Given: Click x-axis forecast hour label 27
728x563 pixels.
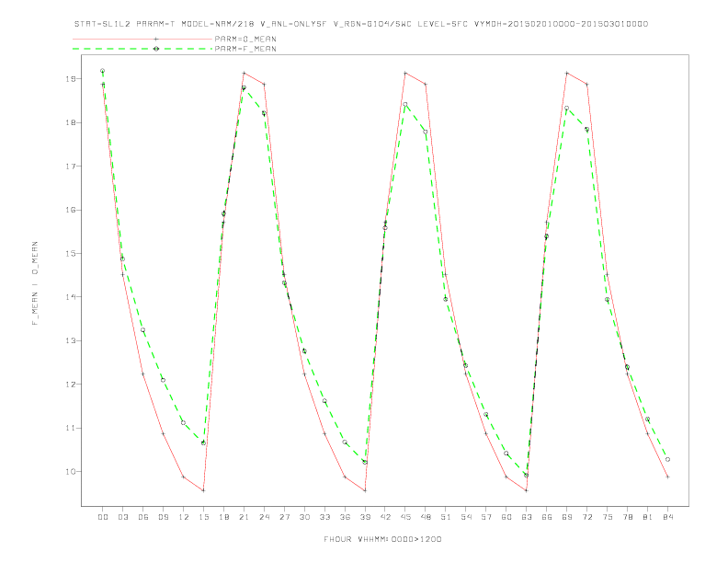Looking at the screenshot, I should [x=285, y=517].
